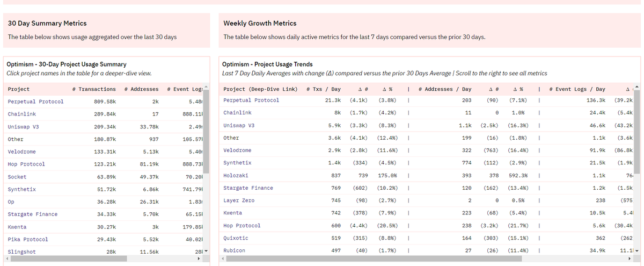Open the Socket project link
644x266 pixels.
[17, 177]
